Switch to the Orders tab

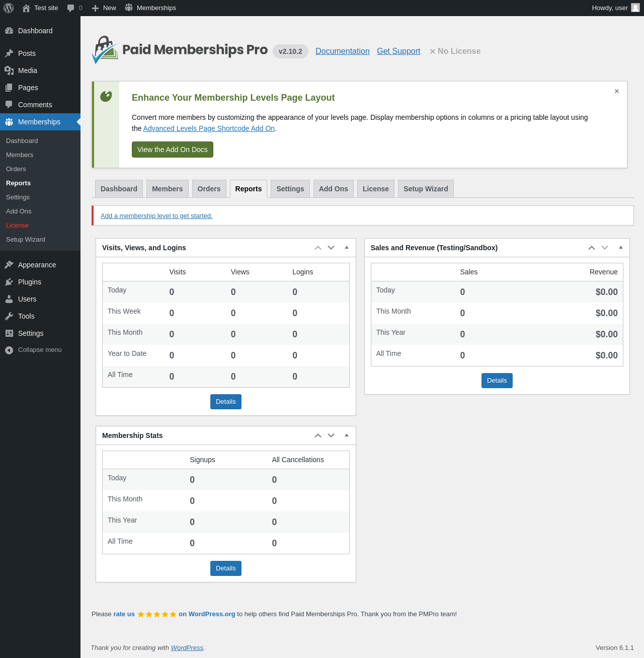(x=209, y=189)
